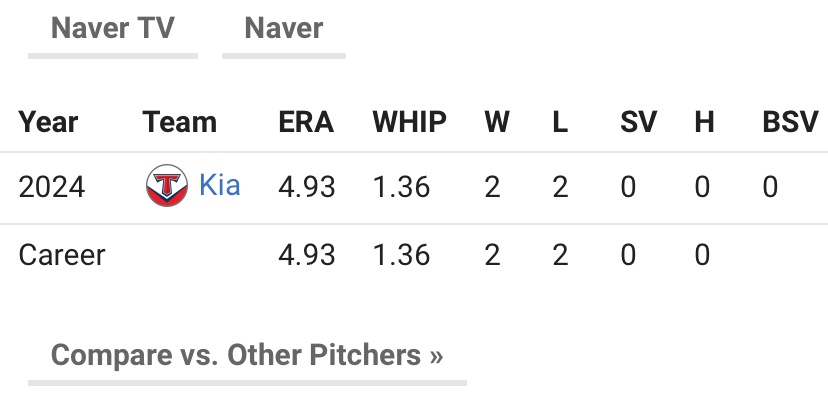This screenshot has height=410, width=828.
Task: Click the 2024 row BSV value
Action: [x=770, y=188]
